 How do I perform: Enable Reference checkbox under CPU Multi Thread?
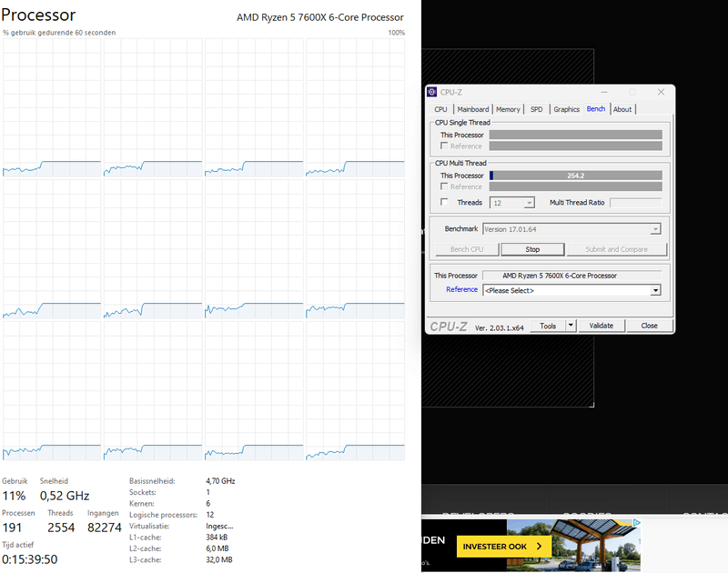444,186
